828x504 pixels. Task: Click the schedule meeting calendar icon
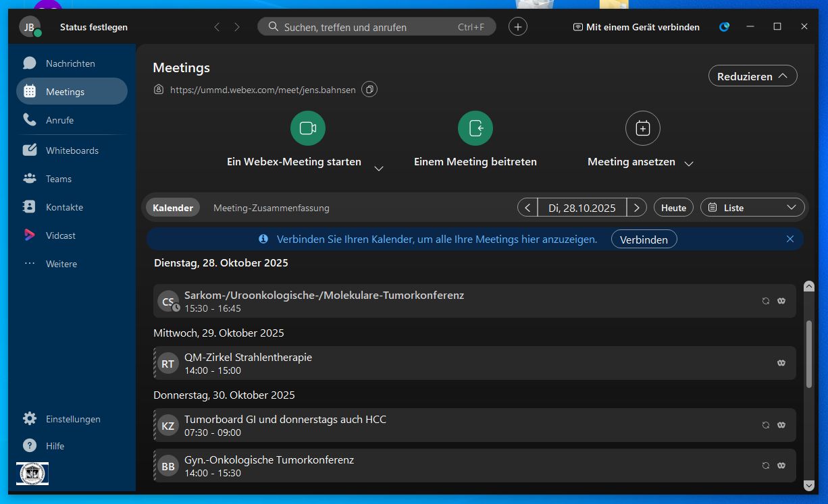pos(642,128)
